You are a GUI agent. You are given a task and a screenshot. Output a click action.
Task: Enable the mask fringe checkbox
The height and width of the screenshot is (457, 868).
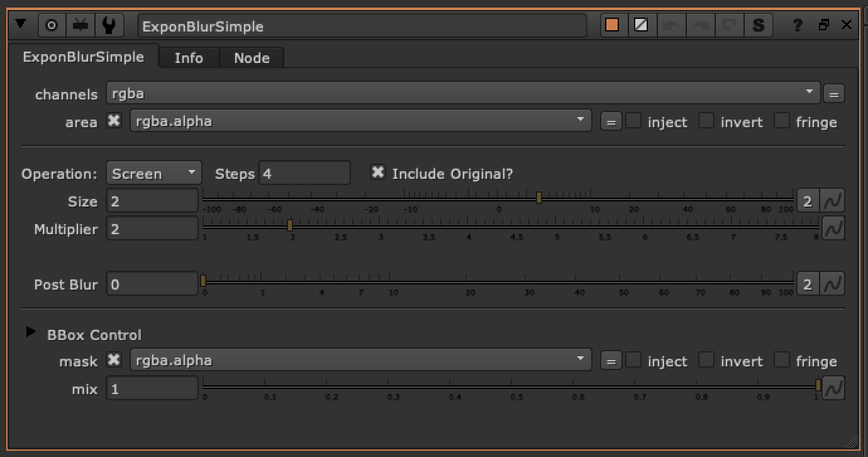click(x=782, y=360)
